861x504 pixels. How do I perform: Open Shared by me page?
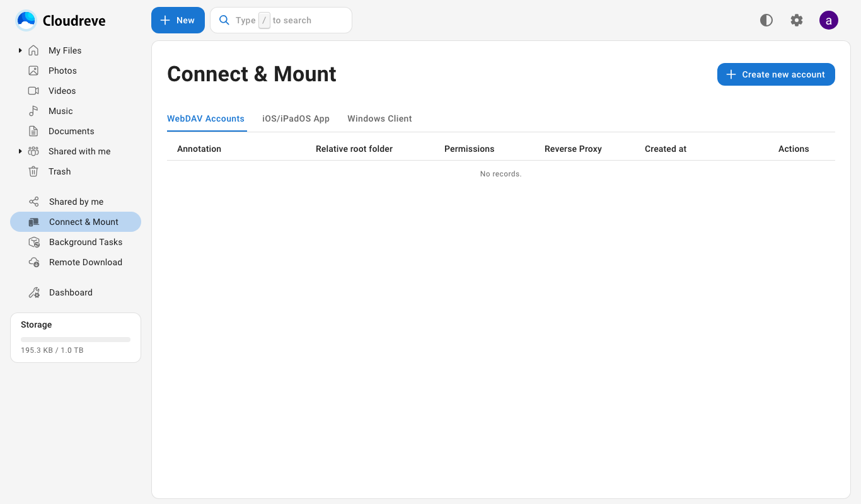(76, 202)
